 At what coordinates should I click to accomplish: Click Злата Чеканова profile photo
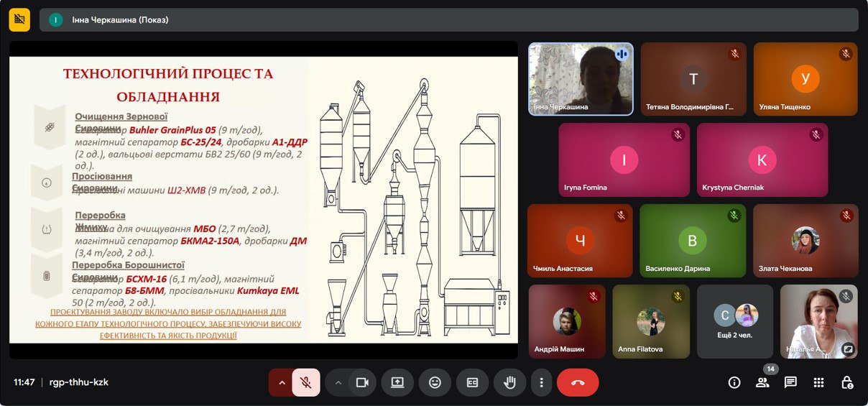(805, 241)
